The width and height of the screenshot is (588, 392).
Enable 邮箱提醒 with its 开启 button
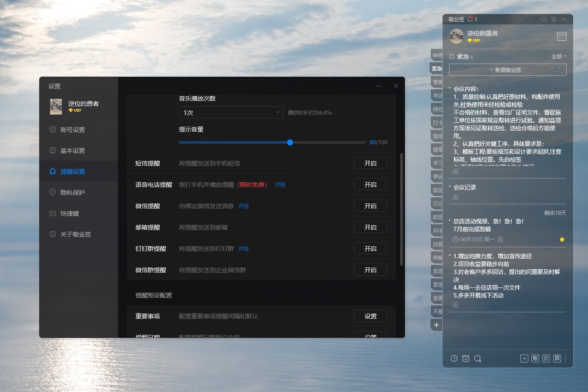point(370,227)
